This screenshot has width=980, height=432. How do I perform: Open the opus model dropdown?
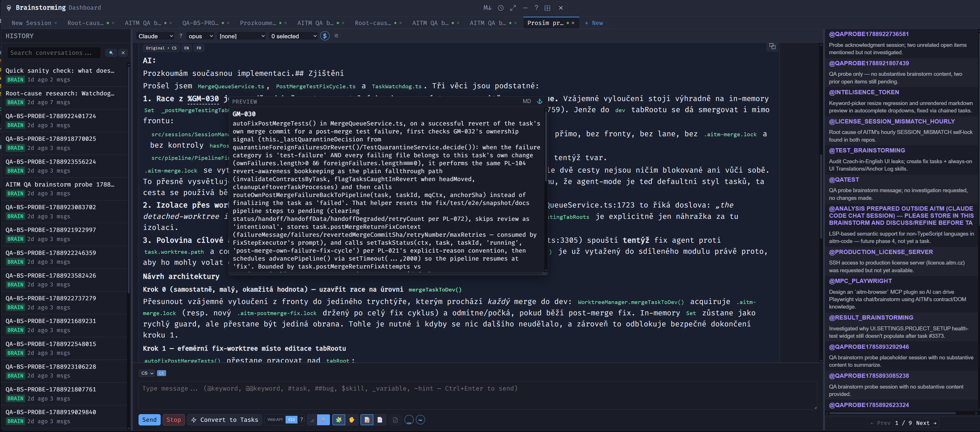tap(200, 36)
